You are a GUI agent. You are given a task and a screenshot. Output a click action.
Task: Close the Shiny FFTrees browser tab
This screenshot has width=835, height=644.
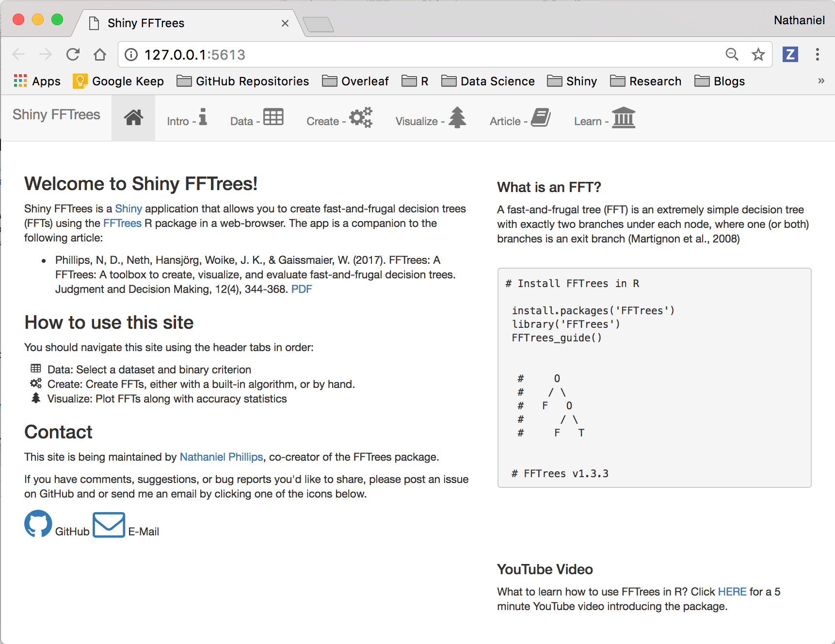pyautogui.click(x=285, y=23)
